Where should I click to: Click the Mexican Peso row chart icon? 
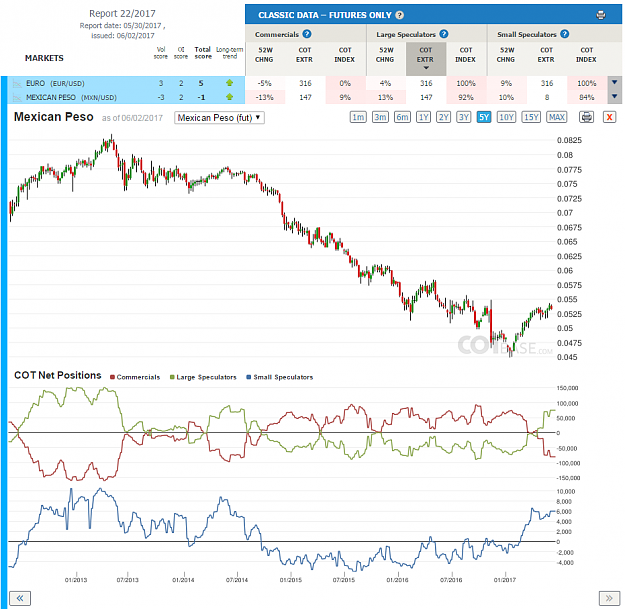[x=17, y=97]
